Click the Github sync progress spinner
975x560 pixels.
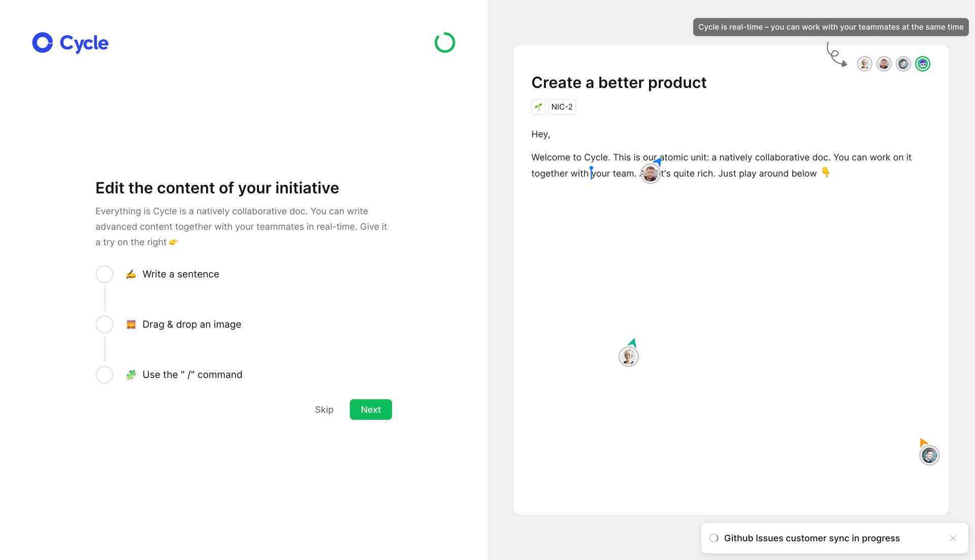point(714,538)
